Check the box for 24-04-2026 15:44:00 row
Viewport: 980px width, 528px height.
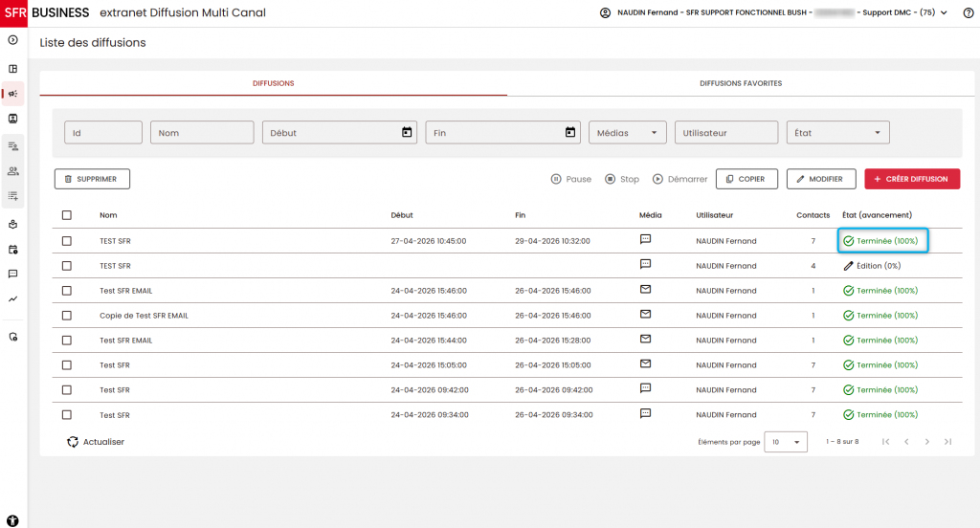[x=67, y=341]
